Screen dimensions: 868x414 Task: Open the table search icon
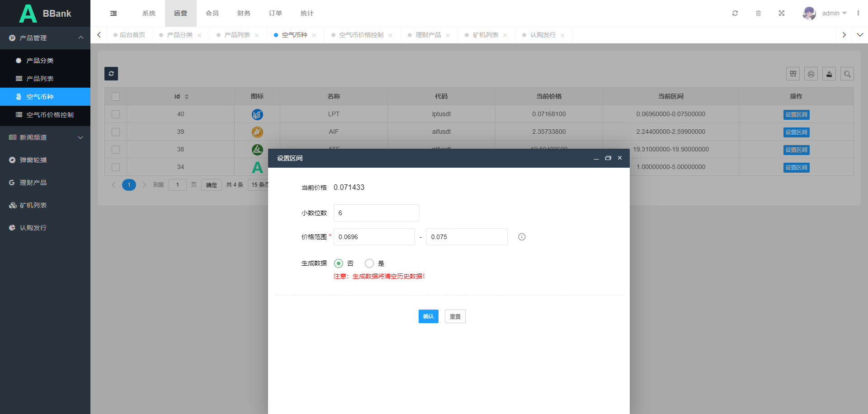(847, 74)
